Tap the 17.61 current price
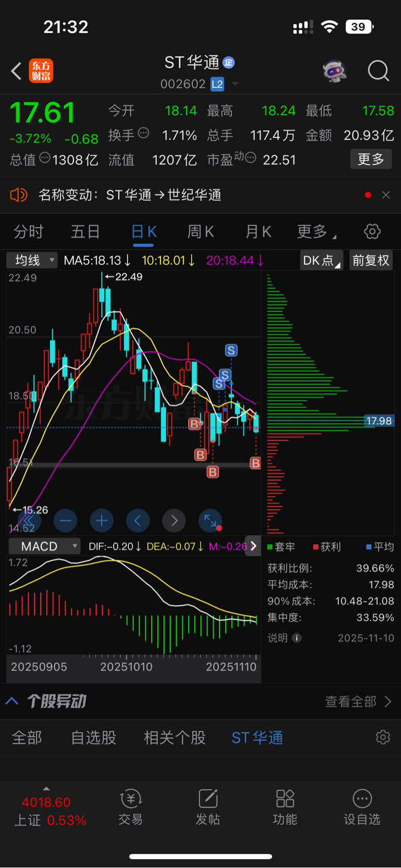 click(42, 113)
